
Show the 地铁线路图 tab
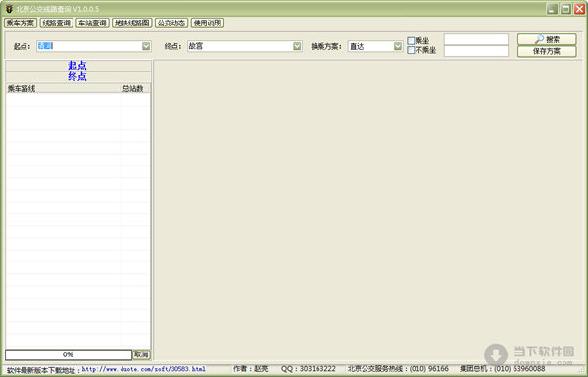click(x=132, y=23)
